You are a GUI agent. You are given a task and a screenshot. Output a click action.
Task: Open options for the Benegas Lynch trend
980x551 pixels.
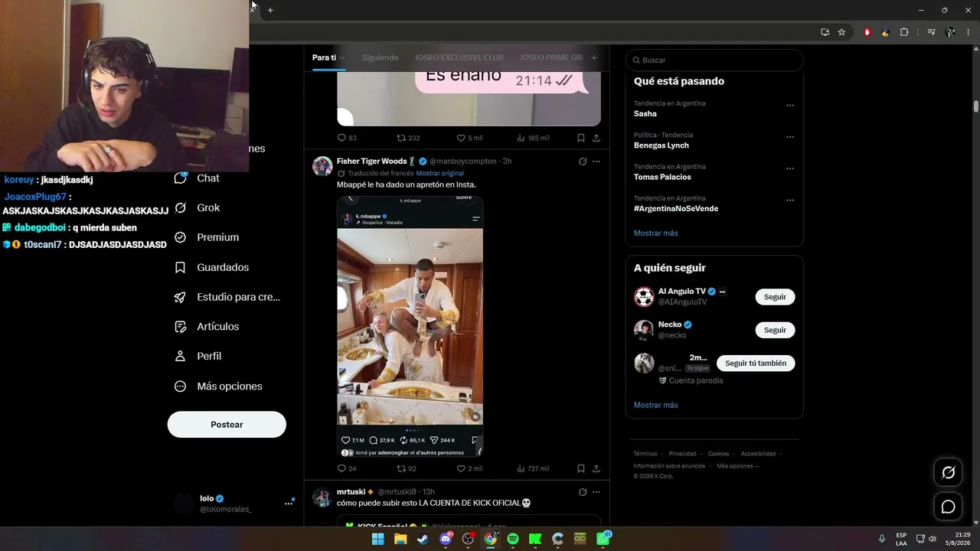(790, 137)
